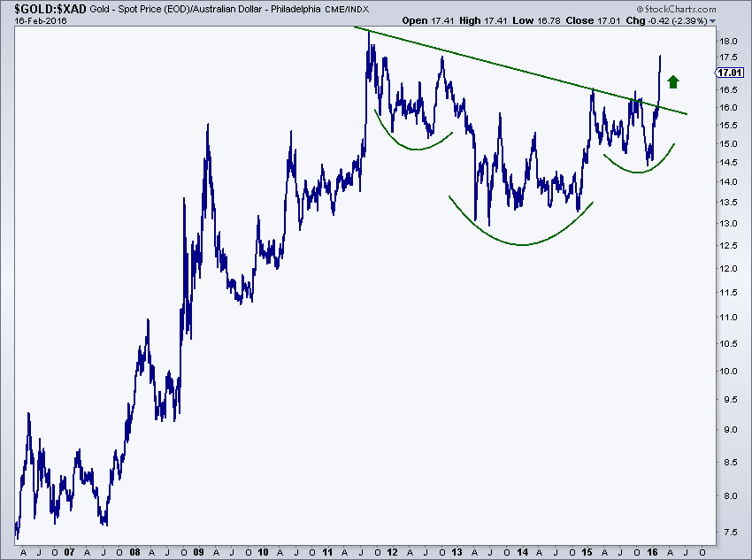Click the '15' year label on time axis
Viewport: 752px width, 560px height.
click(587, 552)
